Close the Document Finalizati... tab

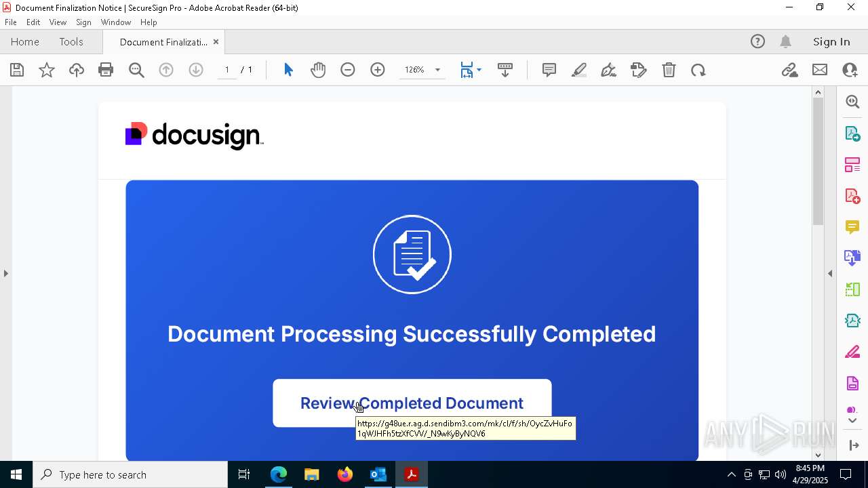pyautogui.click(x=216, y=42)
